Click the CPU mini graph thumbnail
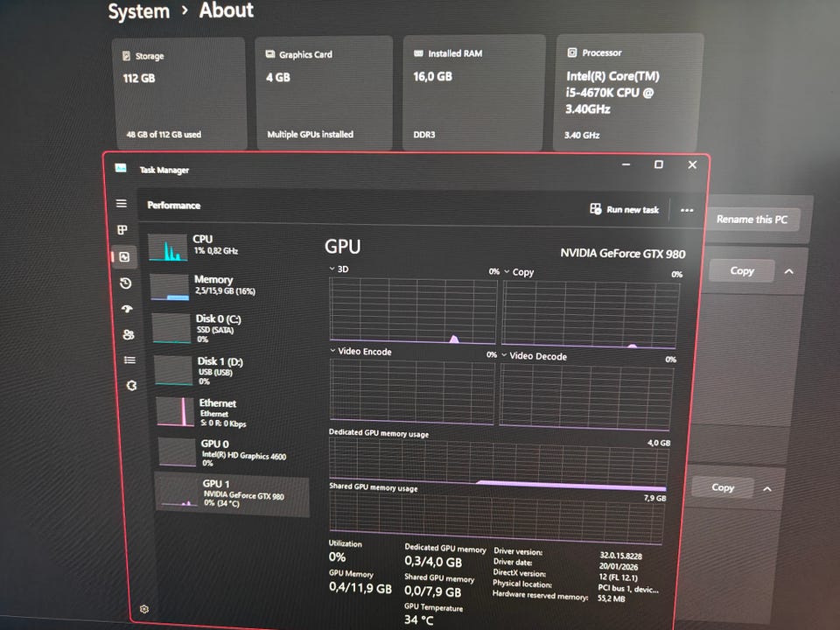 (x=168, y=248)
